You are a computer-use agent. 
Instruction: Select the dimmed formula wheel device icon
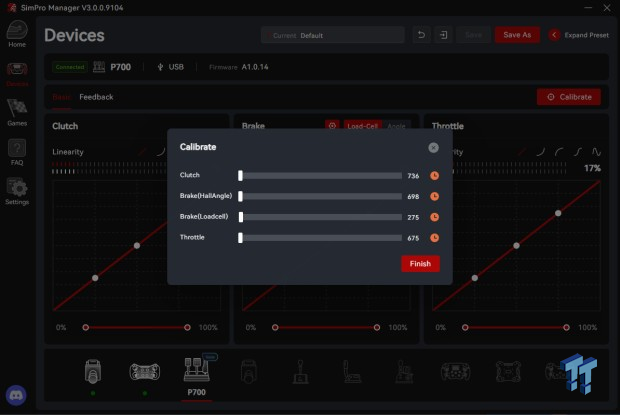456,372
